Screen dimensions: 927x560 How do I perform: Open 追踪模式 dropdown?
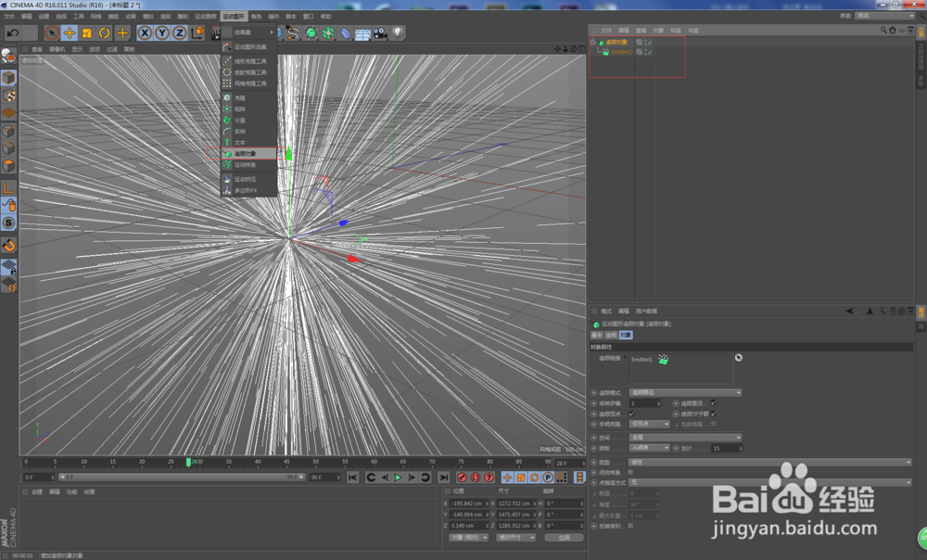point(685,393)
